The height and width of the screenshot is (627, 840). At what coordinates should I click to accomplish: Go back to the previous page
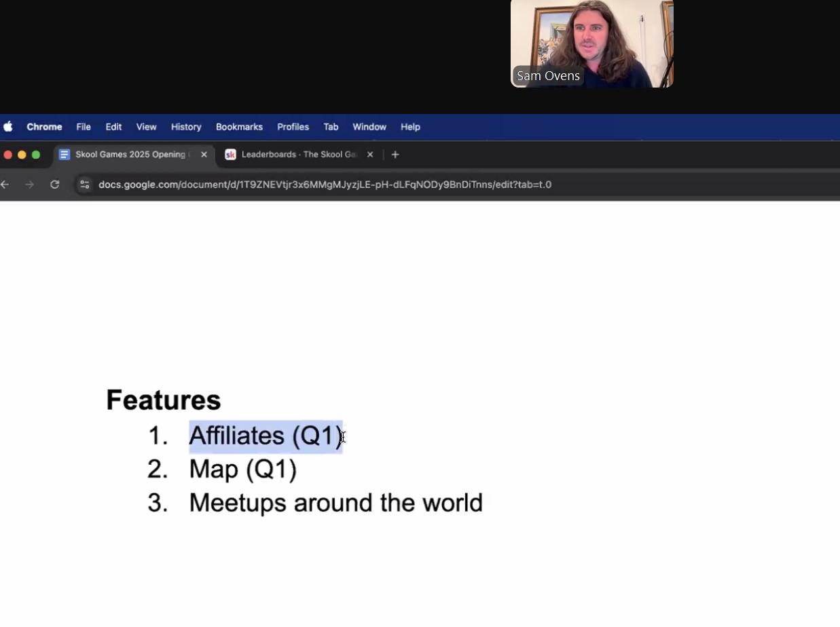[5, 185]
